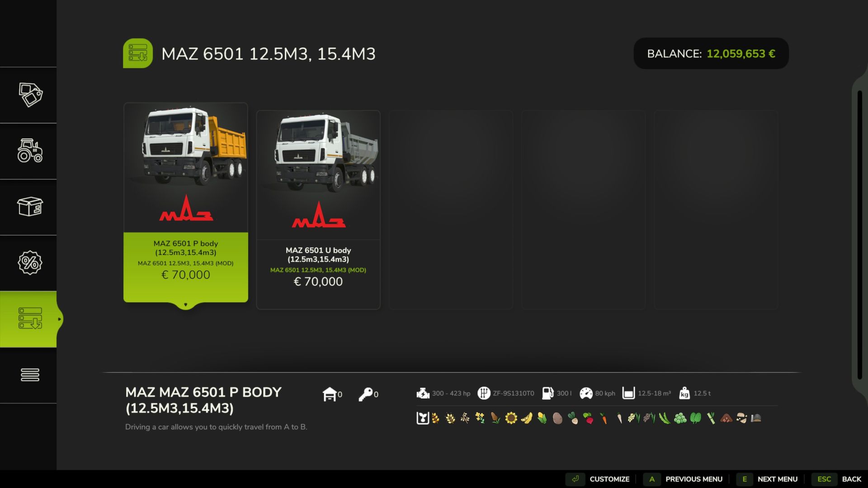
Task: Click the speedometer max speed icon
Action: [x=586, y=393]
